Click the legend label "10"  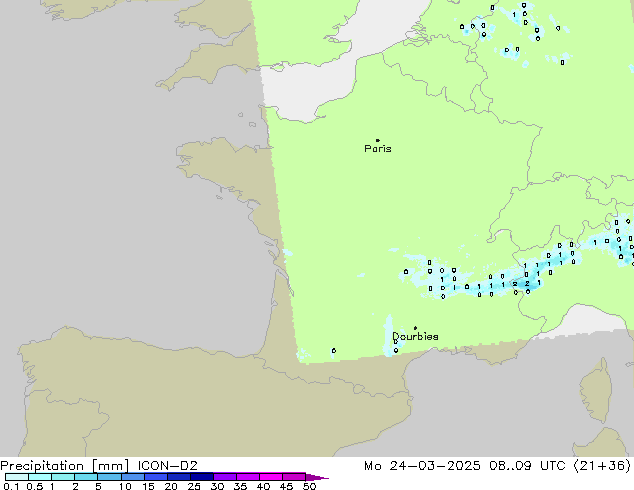[x=125, y=486]
